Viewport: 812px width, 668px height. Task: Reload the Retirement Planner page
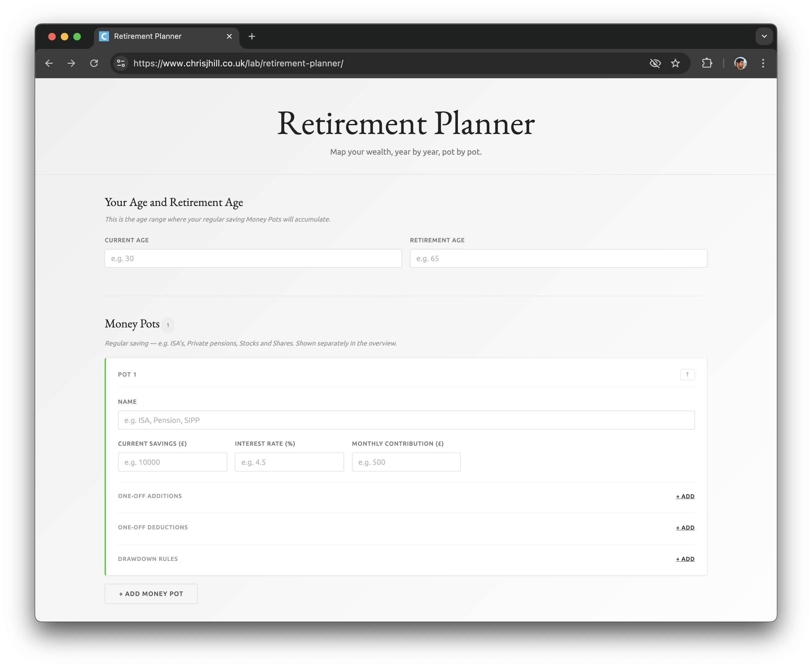click(94, 63)
